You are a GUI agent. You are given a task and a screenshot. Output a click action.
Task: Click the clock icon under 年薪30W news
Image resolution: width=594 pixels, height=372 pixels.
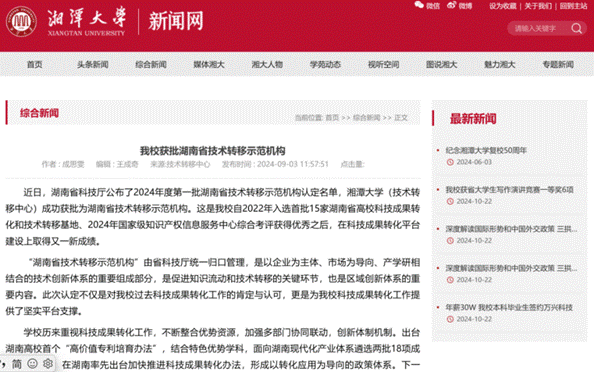click(x=450, y=319)
